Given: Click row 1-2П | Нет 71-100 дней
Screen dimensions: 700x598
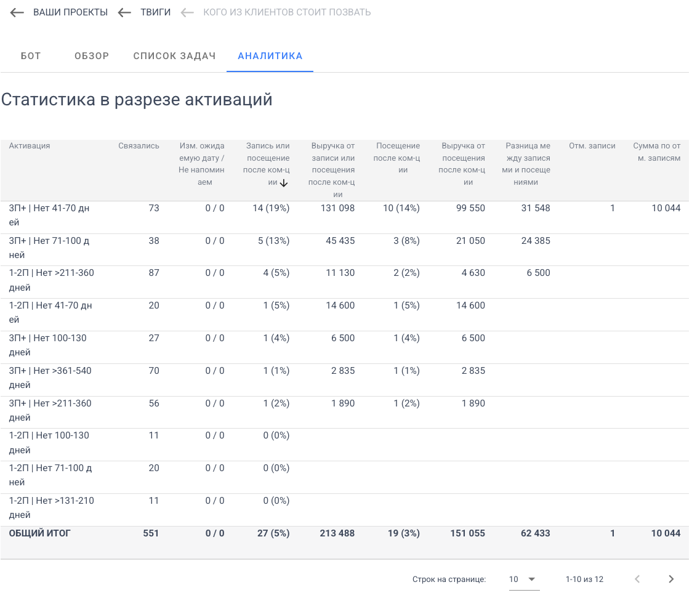Looking at the screenshot, I should click(x=345, y=477).
